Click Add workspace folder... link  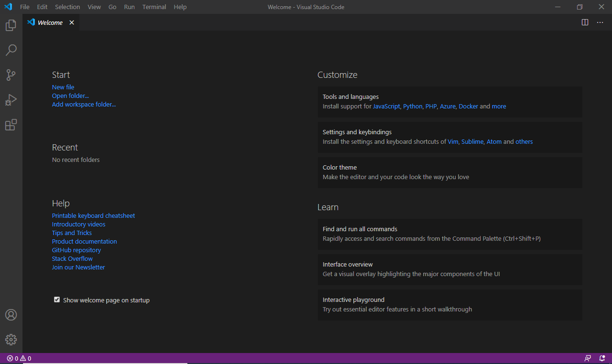click(84, 104)
